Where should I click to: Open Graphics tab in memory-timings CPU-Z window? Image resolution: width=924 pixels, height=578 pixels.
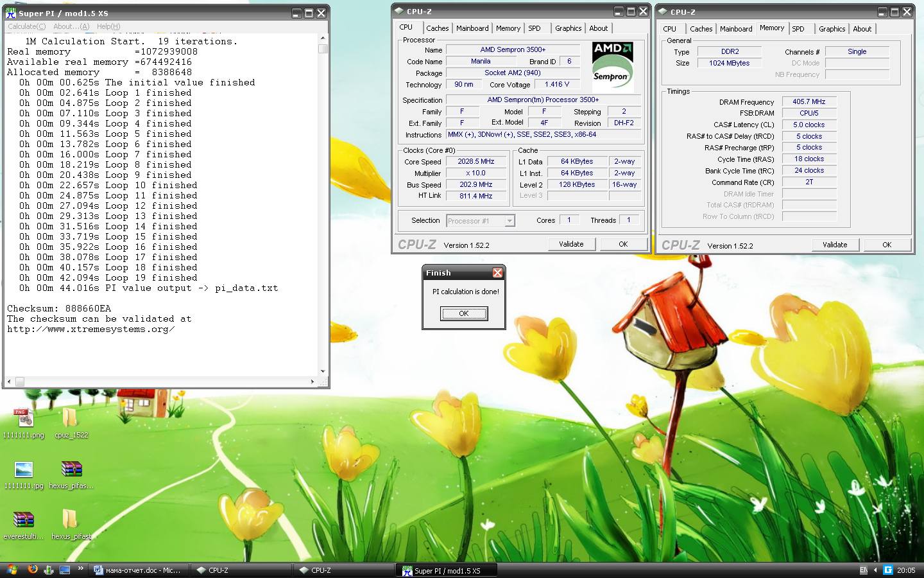point(832,29)
